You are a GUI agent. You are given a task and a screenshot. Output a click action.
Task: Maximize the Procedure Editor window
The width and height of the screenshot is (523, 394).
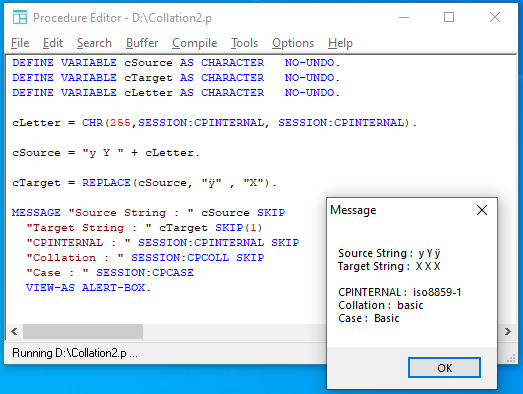(x=449, y=17)
